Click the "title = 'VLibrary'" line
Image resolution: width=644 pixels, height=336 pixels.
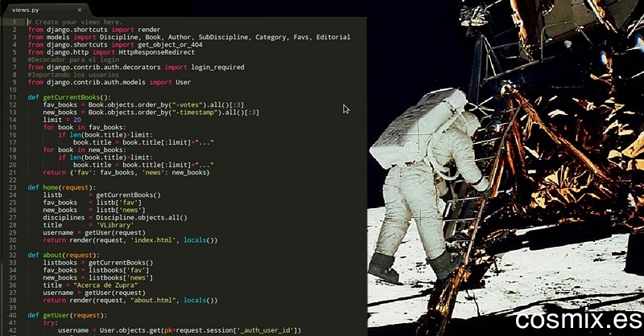click(89, 225)
